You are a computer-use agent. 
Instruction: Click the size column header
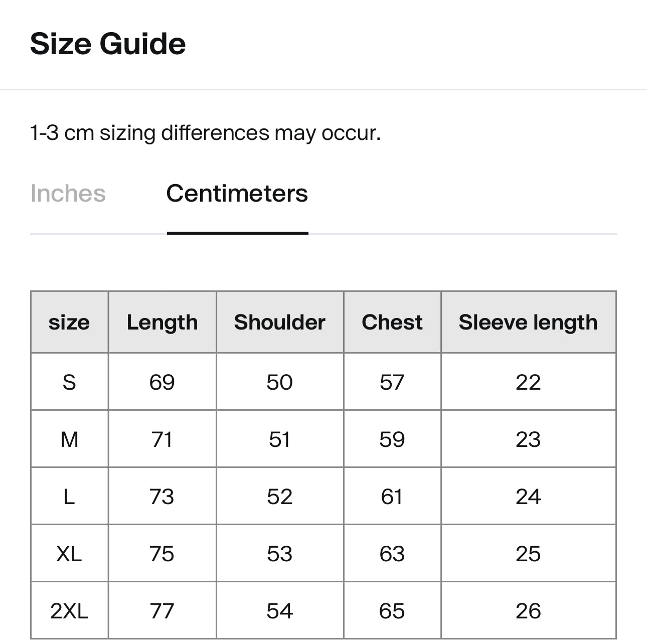pyautogui.click(x=69, y=322)
